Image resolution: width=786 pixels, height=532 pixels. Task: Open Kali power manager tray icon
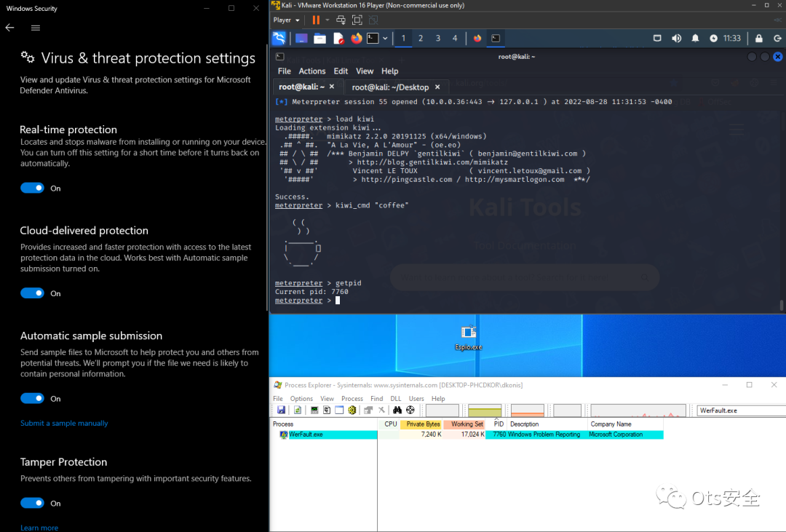[713, 38]
